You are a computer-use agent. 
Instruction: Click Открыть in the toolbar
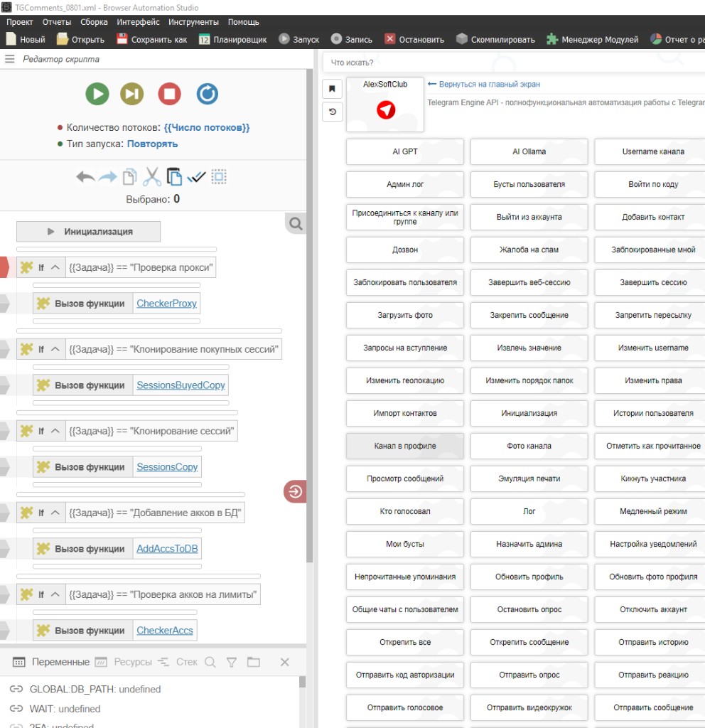coord(81,40)
